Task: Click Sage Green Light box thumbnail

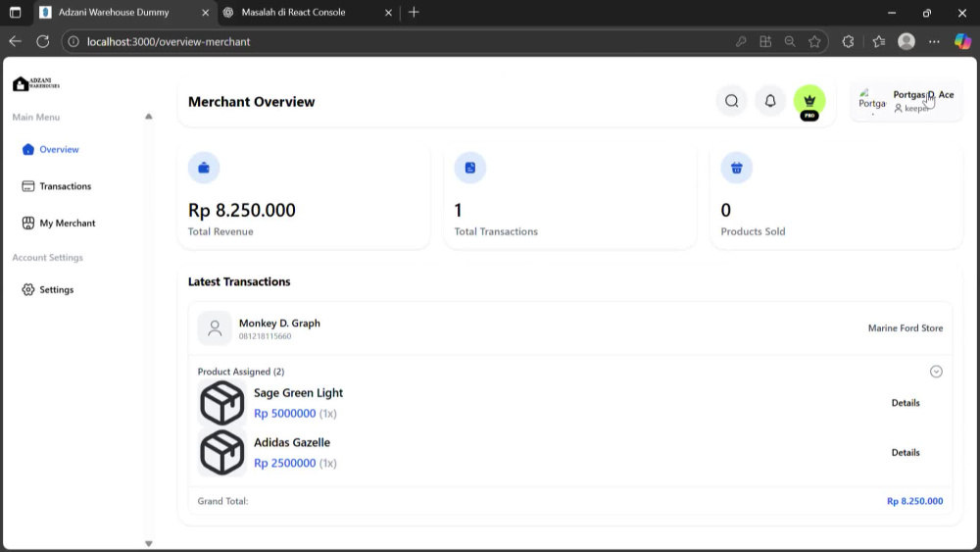Action: pyautogui.click(x=221, y=403)
